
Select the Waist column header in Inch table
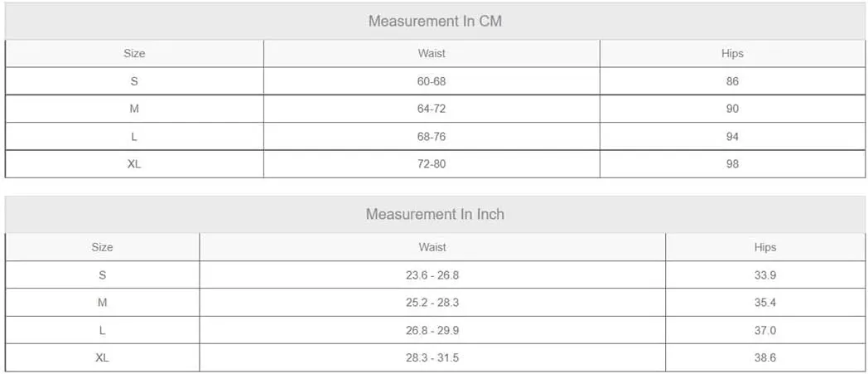[x=432, y=247]
